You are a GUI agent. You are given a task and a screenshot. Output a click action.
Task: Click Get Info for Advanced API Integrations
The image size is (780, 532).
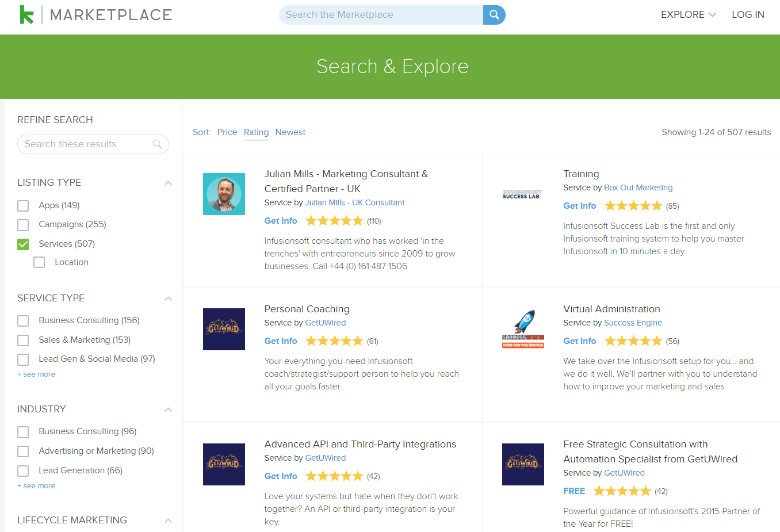[281, 476]
